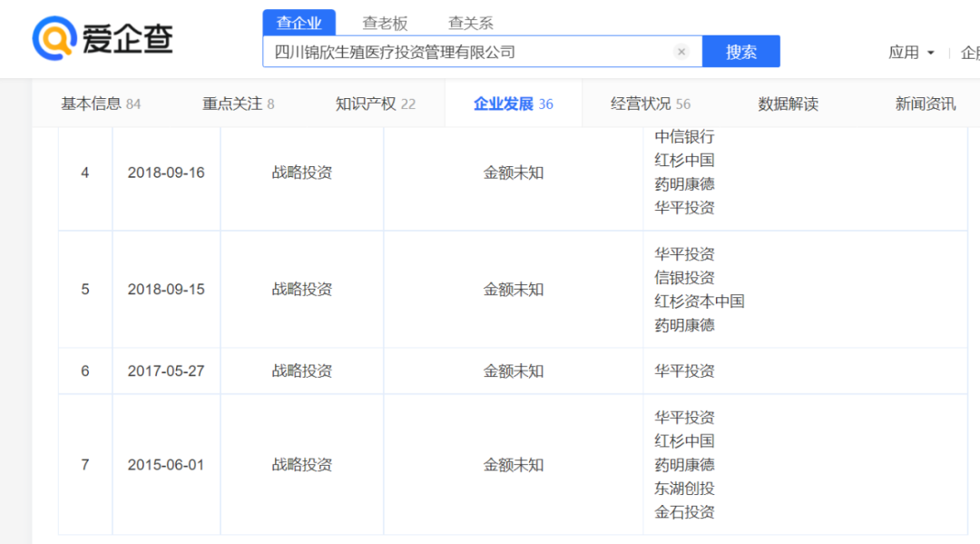Image resolution: width=980 pixels, height=544 pixels.
Task: Click investor 红杉中国 in row 4
Action: coord(684,160)
